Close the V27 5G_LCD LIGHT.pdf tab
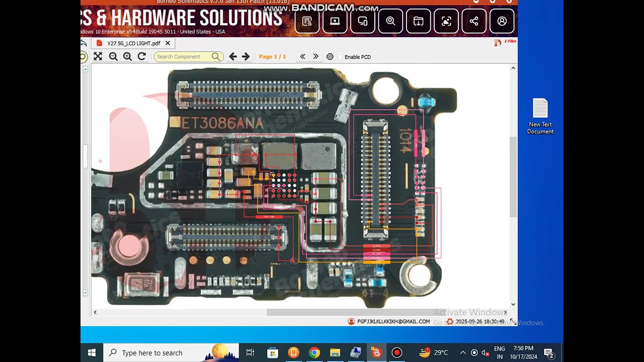 click(x=168, y=43)
